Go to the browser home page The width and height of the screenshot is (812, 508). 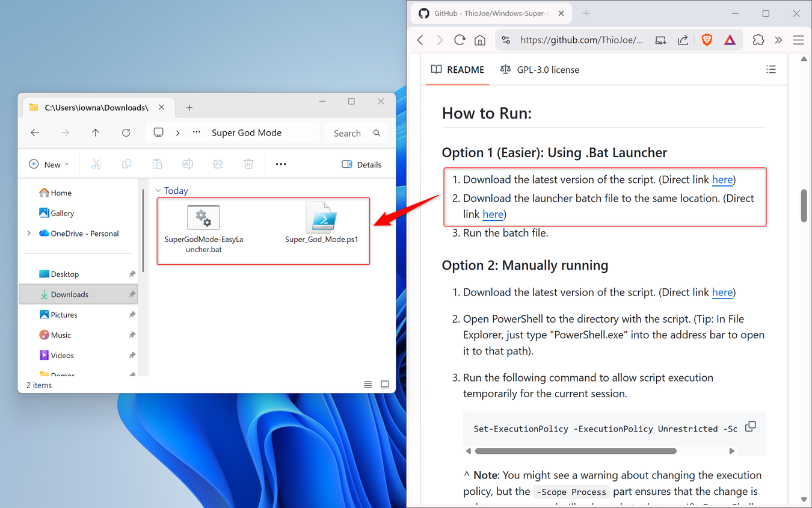(x=479, y=40)
